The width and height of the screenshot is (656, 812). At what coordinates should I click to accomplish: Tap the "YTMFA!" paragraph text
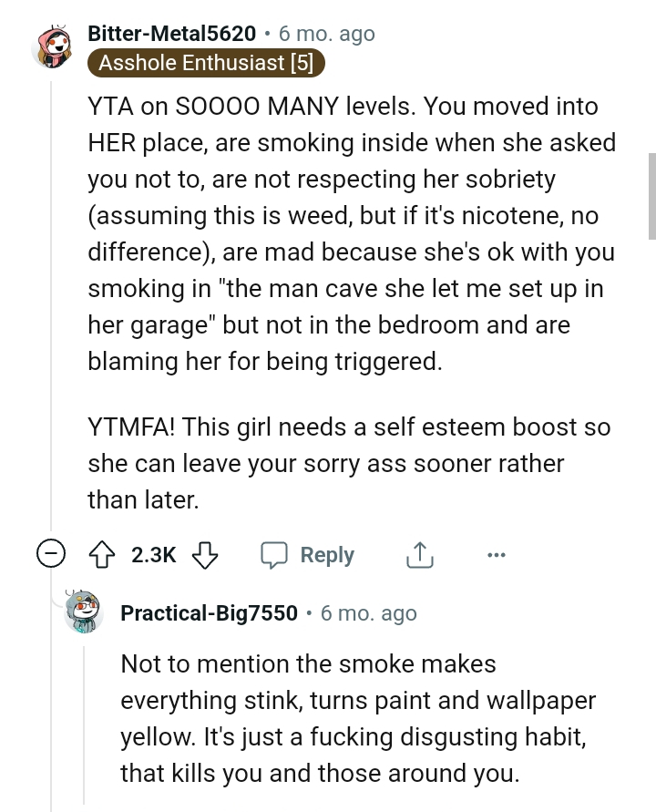click(349, 463)
